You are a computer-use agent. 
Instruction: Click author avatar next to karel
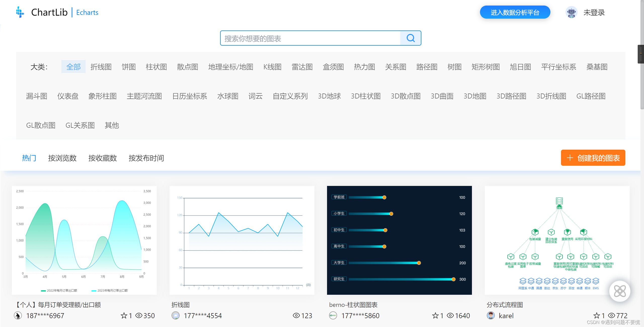click(x=491, y=315)
